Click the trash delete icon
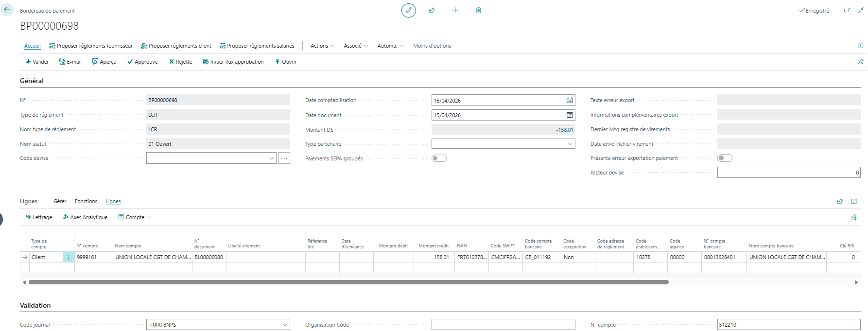 pyautogui.click(x=478, y=10)
